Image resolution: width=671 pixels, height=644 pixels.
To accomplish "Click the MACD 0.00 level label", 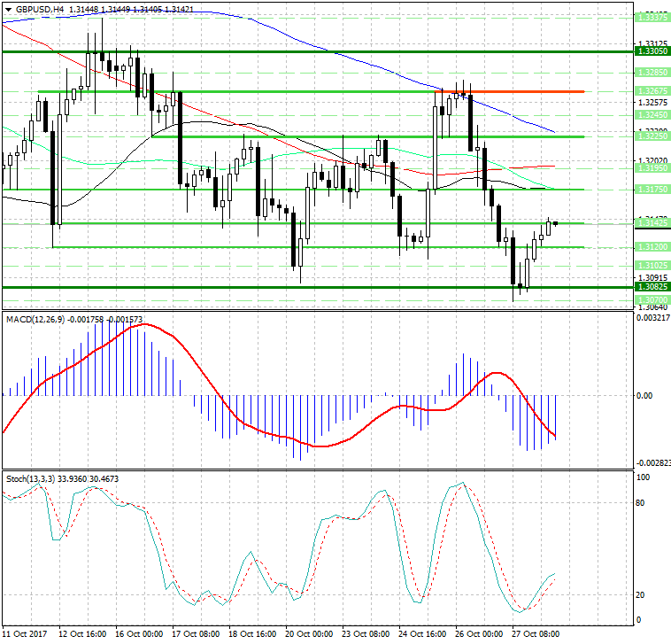I will (645, 395).
